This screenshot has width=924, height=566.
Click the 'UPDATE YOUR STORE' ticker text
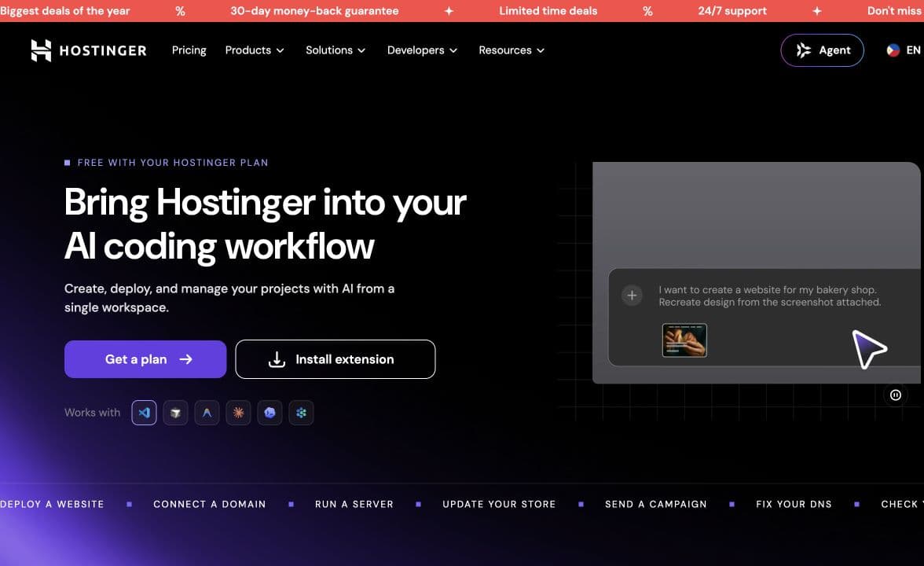(499, 504)
